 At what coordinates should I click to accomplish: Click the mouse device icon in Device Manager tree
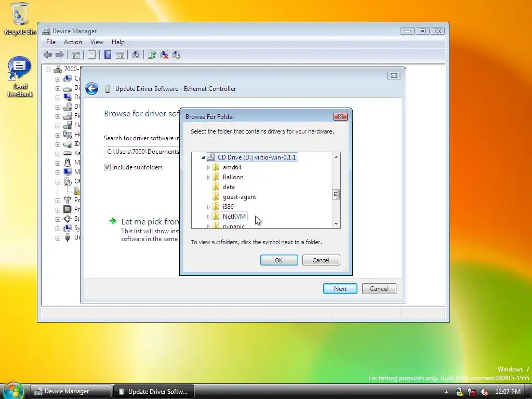[68, 163]
